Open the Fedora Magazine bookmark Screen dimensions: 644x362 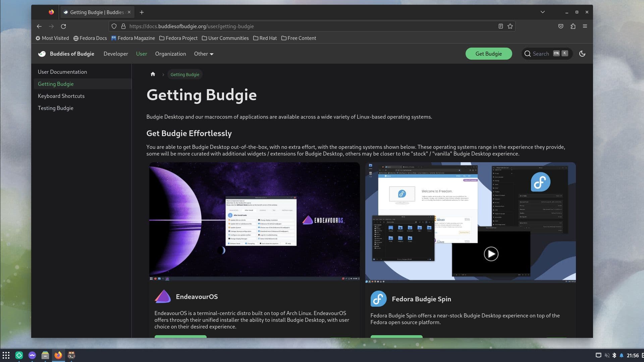(133, 38)
